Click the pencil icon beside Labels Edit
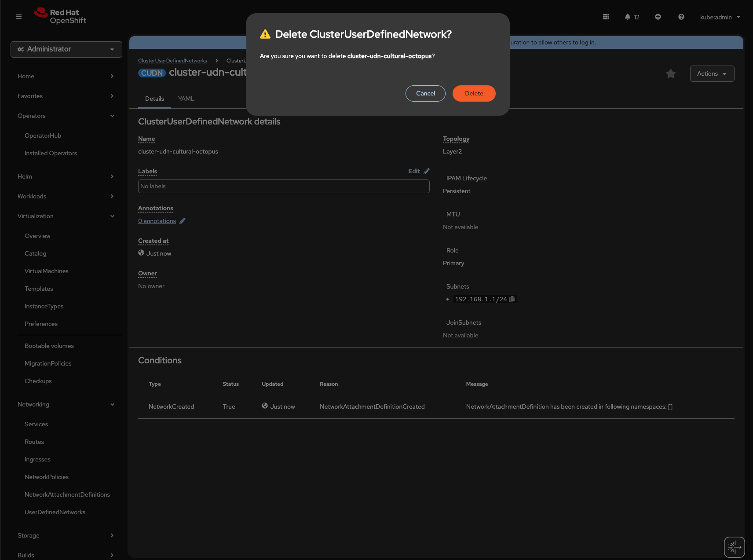Image resolution: width=753 pixels, height=560 pixels. tap(427, 171)
